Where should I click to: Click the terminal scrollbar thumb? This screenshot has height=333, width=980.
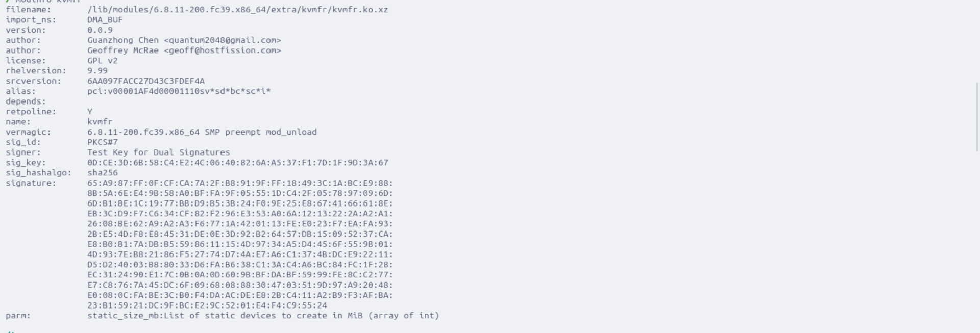(x=977, y=116)
